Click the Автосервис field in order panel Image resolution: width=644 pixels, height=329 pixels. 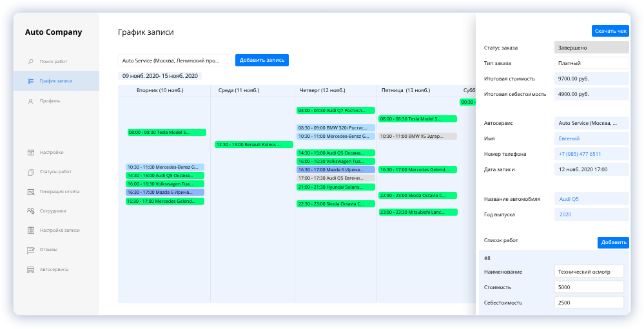click(x=591, y=123)
